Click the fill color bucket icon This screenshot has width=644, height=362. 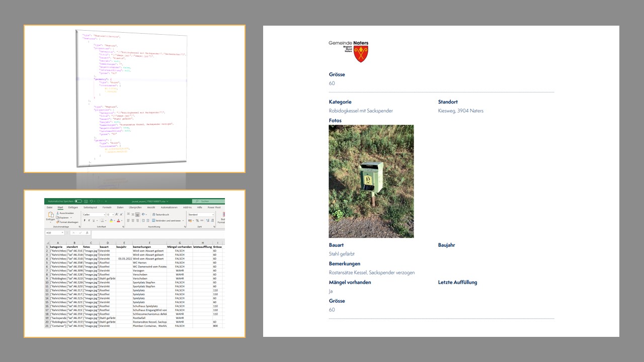[x=111, y=220]
